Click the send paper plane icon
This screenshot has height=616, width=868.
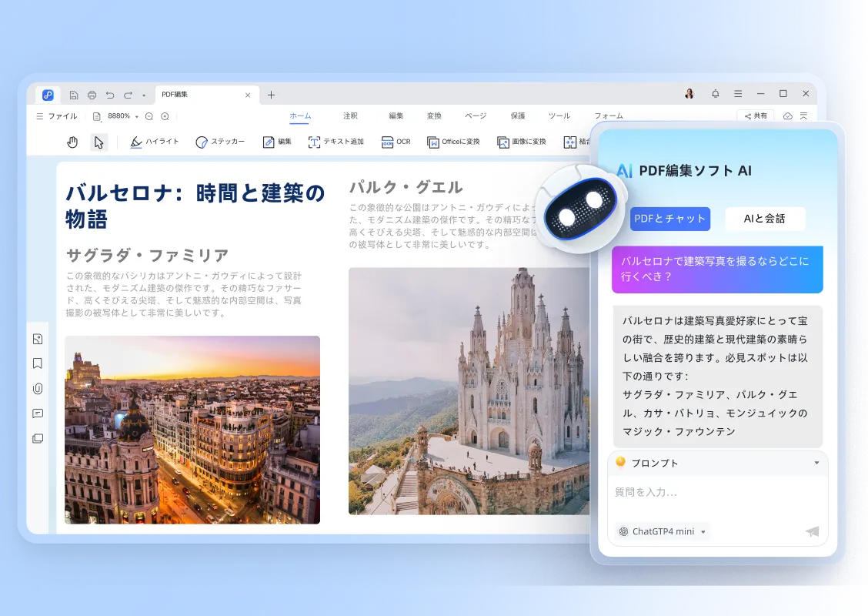pyautogui.click(x=812, y=532)
